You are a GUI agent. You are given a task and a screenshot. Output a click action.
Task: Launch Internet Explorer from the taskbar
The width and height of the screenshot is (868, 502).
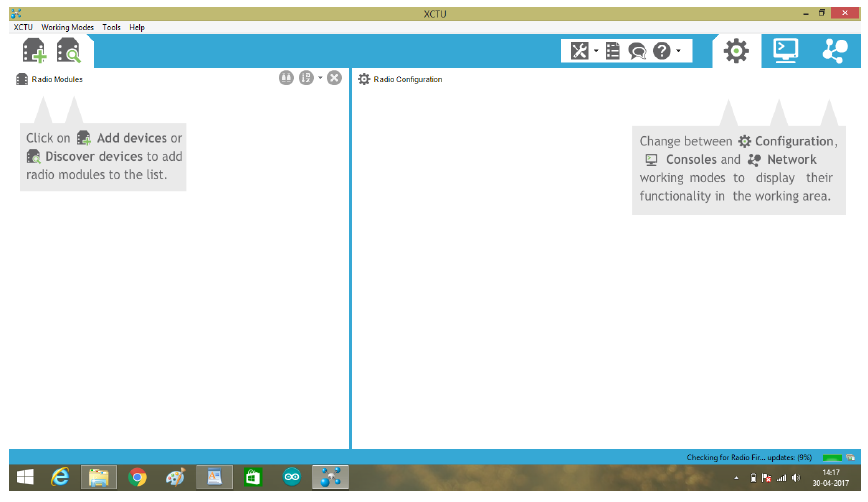point(60,477)
